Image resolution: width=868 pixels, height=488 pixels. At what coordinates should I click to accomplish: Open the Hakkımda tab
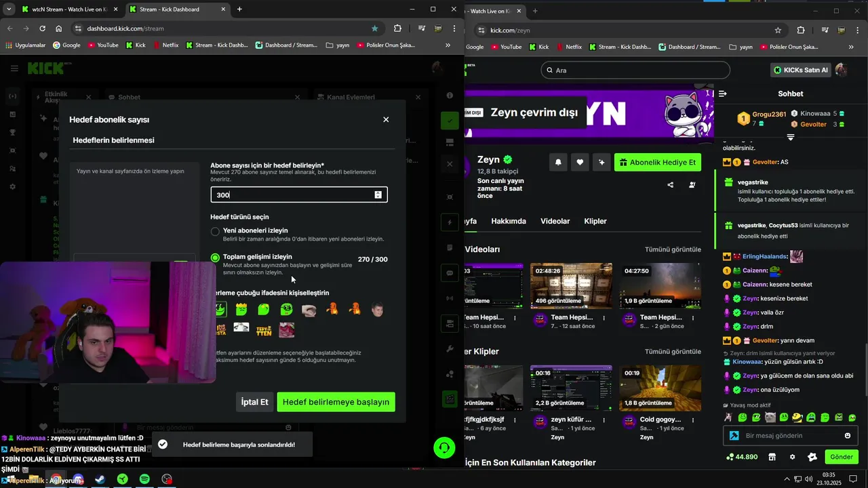[x=509, y=221]
